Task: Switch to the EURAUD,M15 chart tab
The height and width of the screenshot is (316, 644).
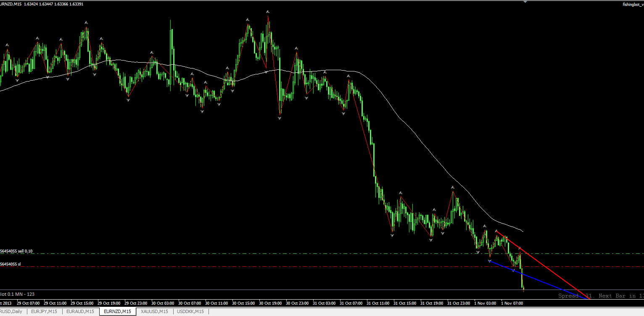Action: pyautogui.click(x=80, y=311)
